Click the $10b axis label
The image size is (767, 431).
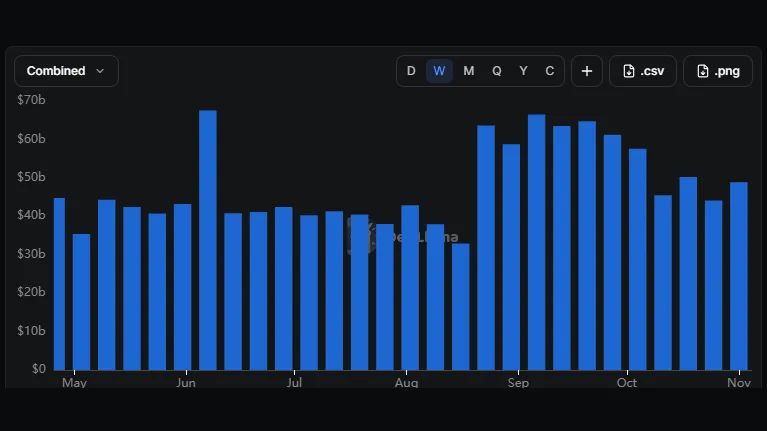click(31, 330)
